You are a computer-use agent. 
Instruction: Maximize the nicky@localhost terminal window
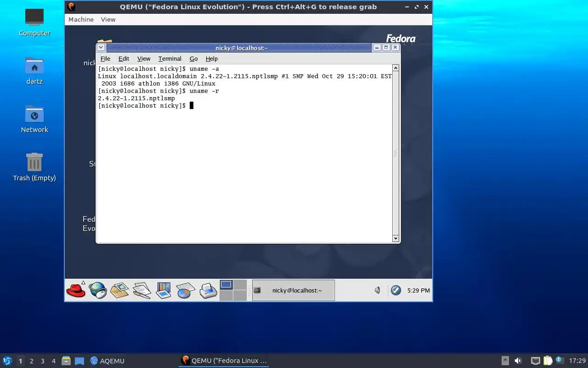click(386, 47)
